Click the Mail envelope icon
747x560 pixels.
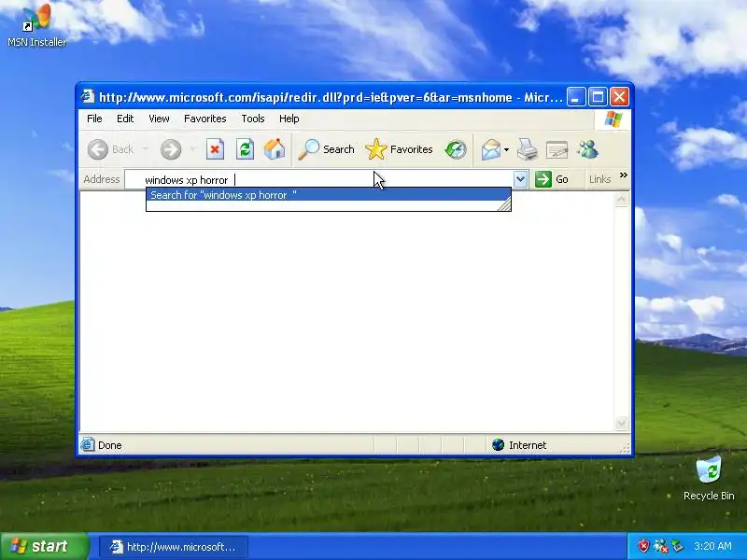[x=491, y=149]
